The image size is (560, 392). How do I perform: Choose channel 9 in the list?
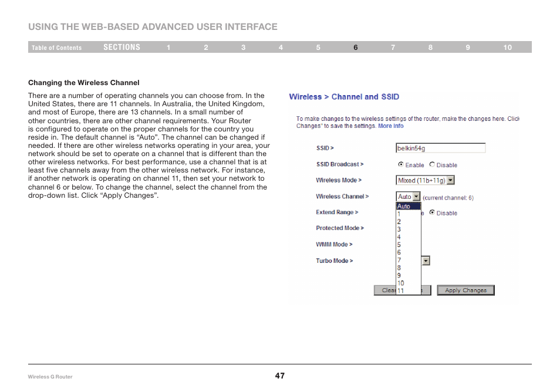tap(409, 275)
